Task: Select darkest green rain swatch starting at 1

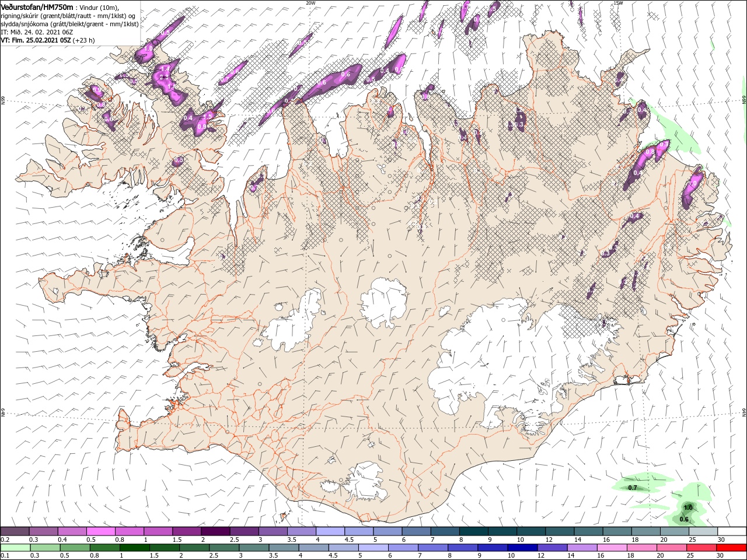Action: (134, 547)
